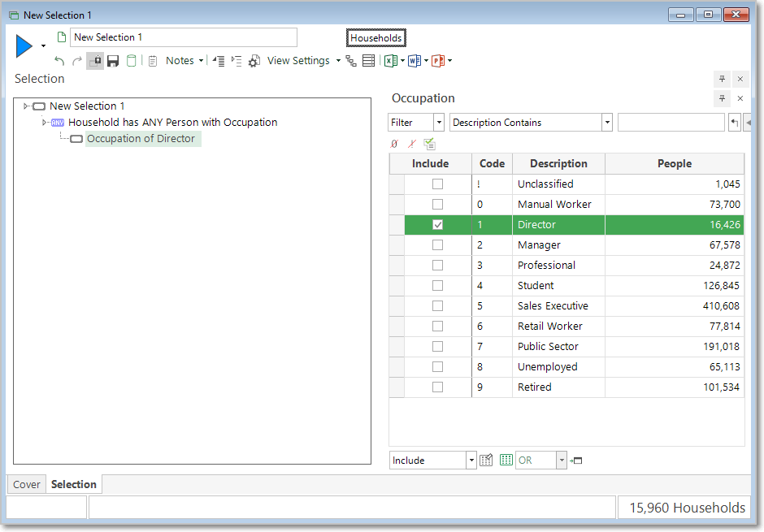764x532 pixels.
Task: Open the dropdown arrow beside the play button
Action: coord(43,46)
